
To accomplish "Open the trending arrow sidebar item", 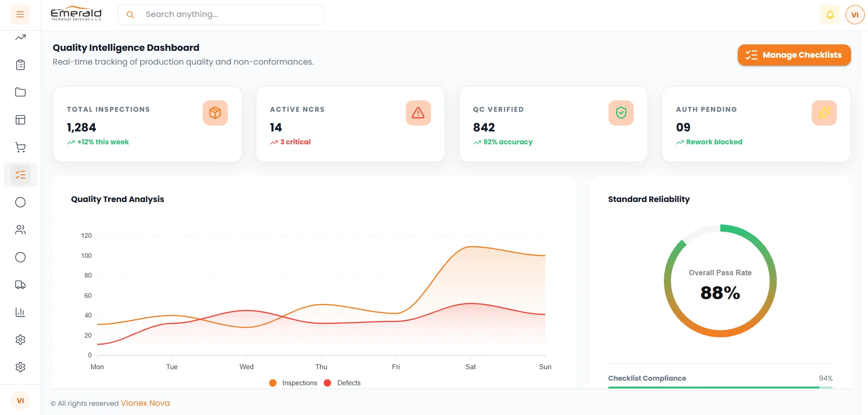I will (20, 38).
